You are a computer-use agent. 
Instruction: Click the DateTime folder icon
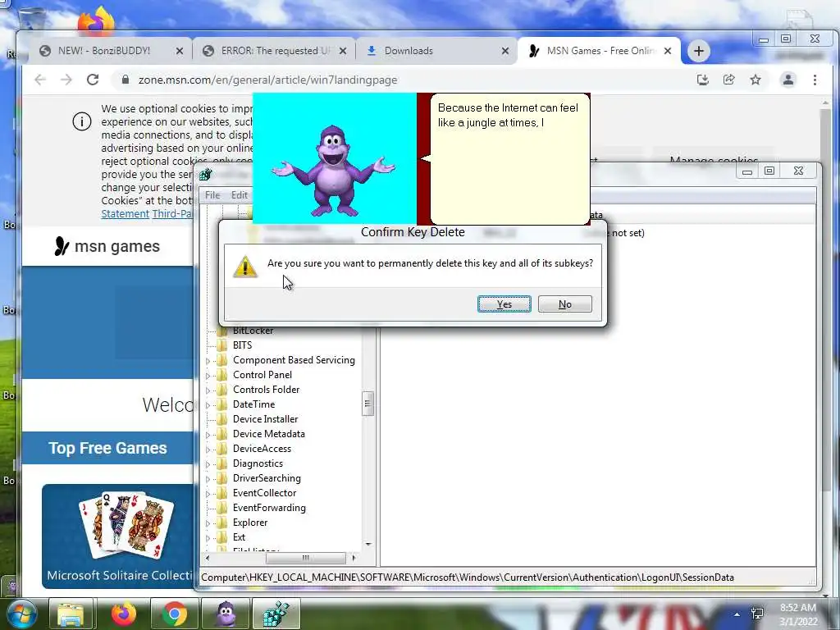[x=221, y=404]
